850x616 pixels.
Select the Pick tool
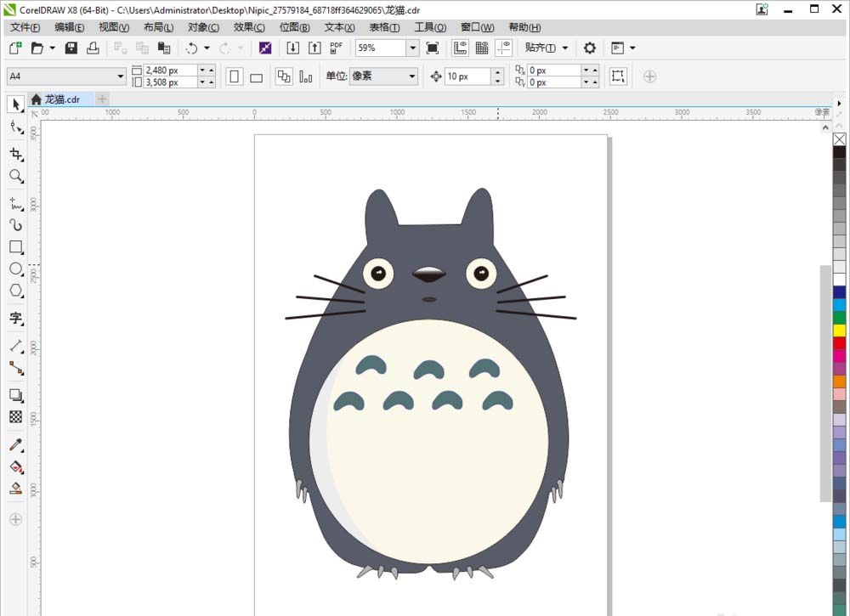pyautogui.click(x=14, y=104)
